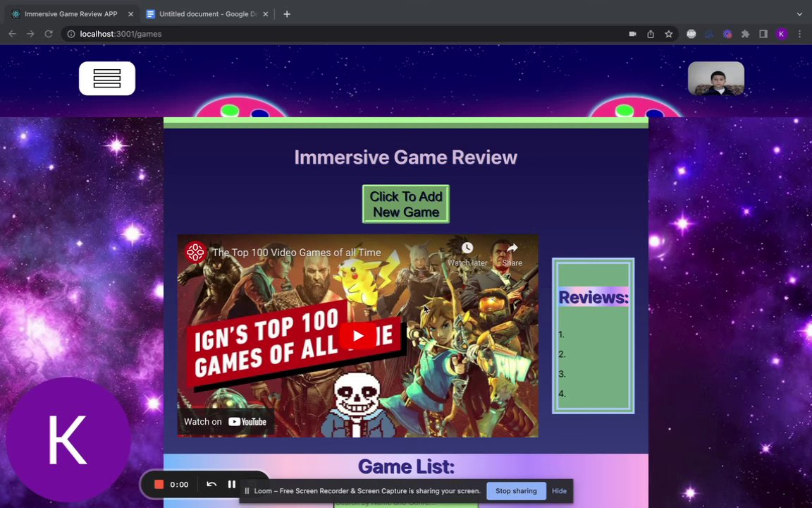Click the Chrome forward arrow
The height and width of the screenshot is (508, 812).
30,34
